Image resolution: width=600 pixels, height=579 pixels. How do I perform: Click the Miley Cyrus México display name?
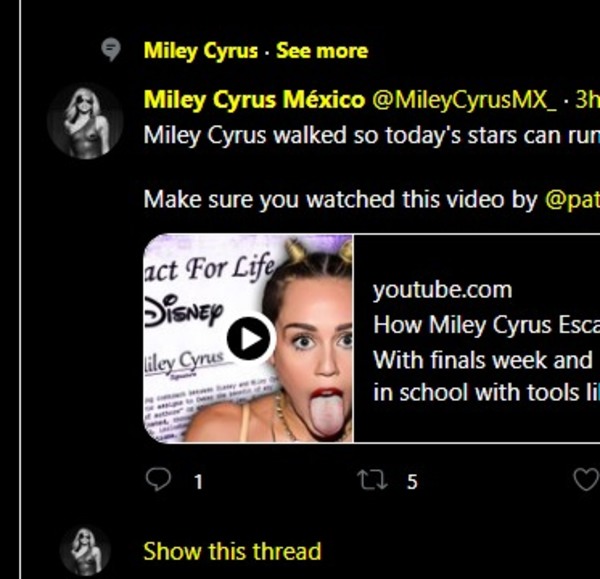254,100
